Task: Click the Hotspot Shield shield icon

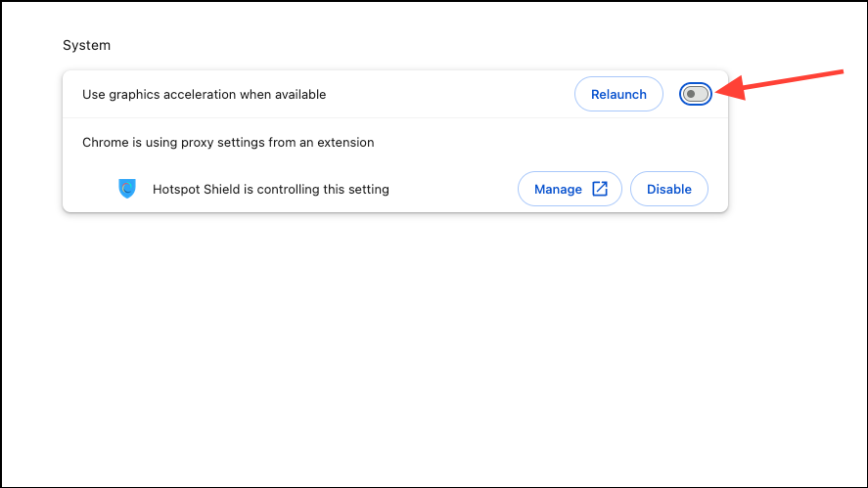Action: tap(127, 189)
